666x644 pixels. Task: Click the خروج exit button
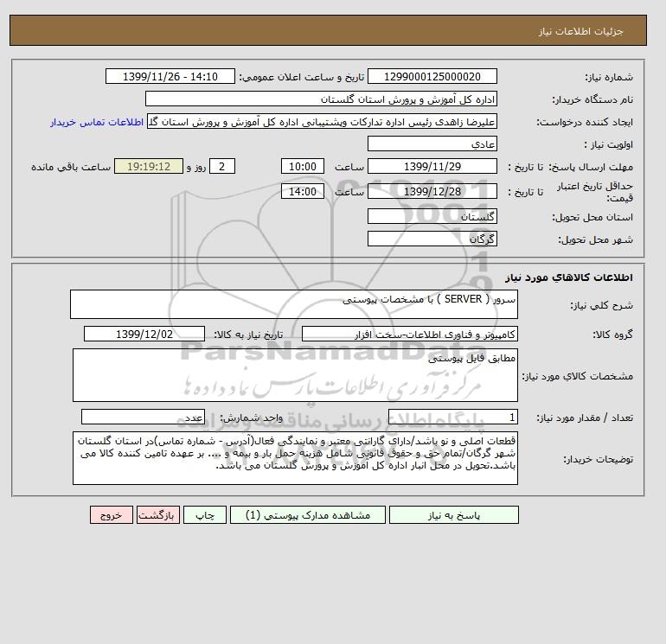click(x=112, y=515)
